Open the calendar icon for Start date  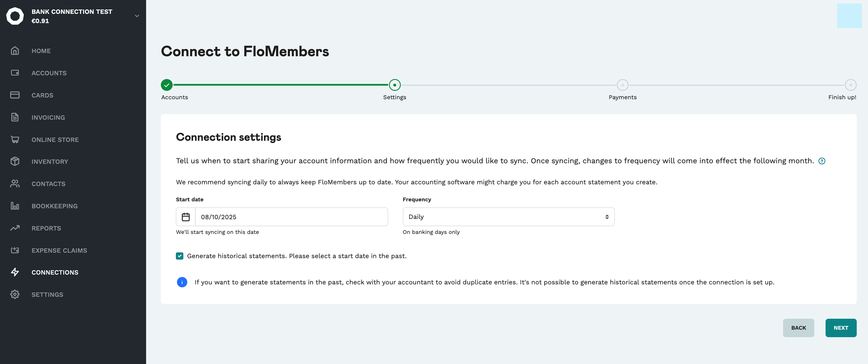[186, 217]
